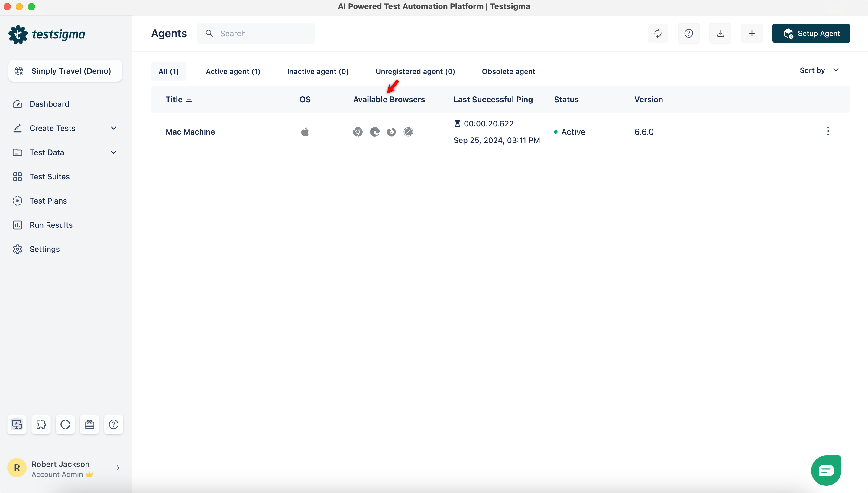The image size is (868, 493).
Task: Click the Test Data menu item
Action: (x=47, y=152)
